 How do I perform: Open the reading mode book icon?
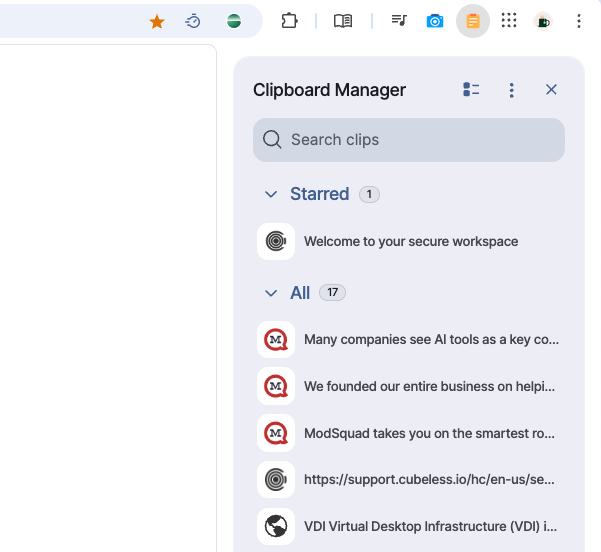click(x=343, y=21)
